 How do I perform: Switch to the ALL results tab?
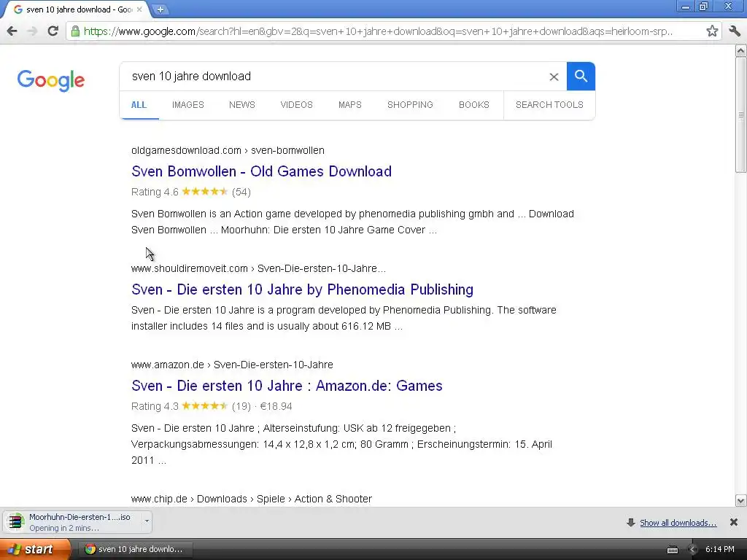click(139, 105)
